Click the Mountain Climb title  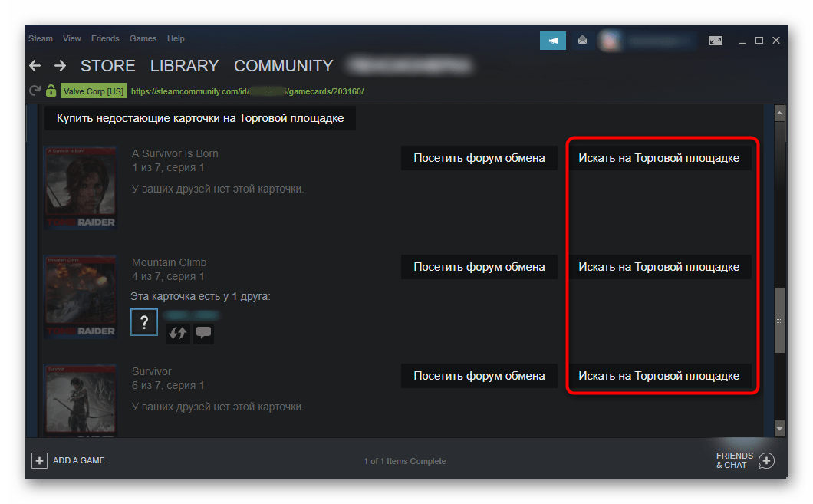coord(169,262)
